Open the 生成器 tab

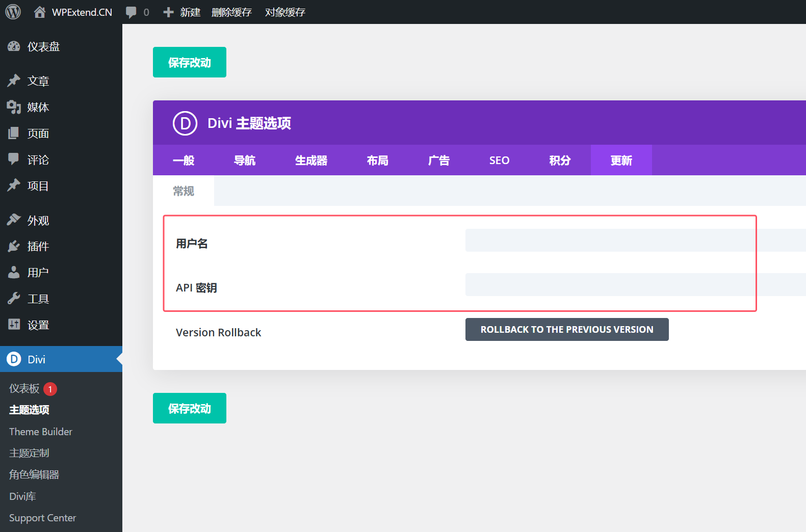(x=311, y=160)
